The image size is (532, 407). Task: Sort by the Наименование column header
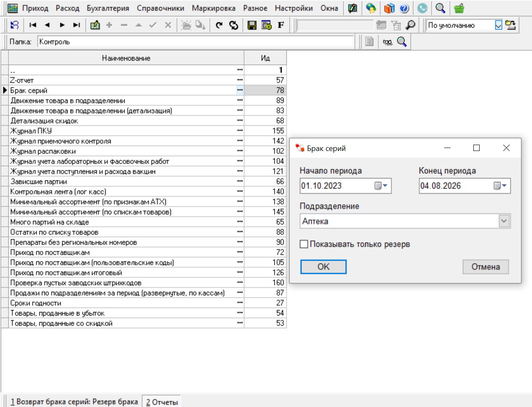click(x=126, y=58)
